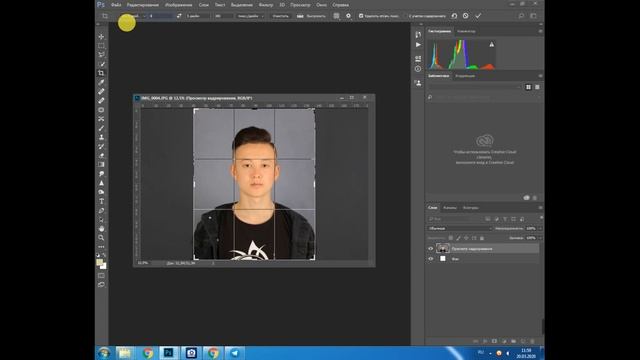Select the Move tool

[101, 37]
